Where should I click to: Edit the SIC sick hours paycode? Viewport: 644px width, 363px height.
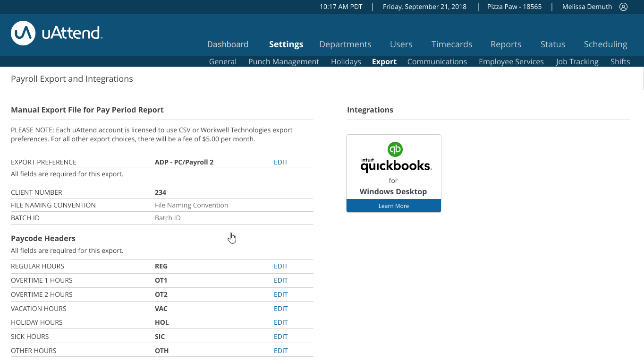(x=280, y=336)
